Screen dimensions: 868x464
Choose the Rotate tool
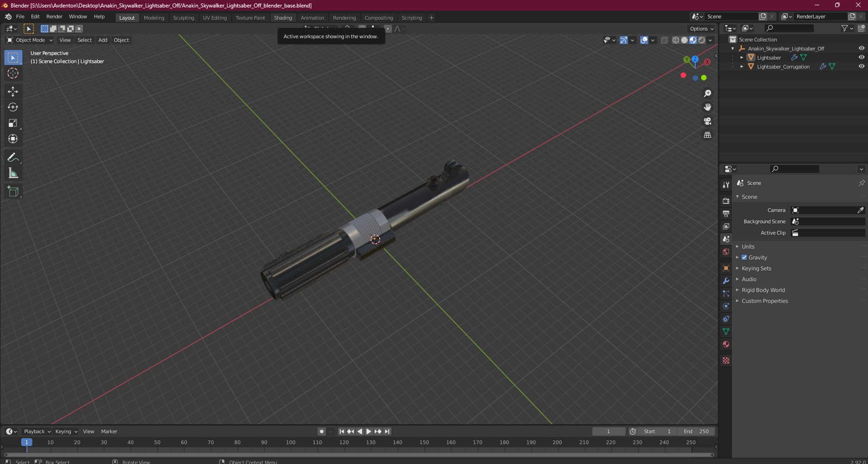(x=13, y=107)
